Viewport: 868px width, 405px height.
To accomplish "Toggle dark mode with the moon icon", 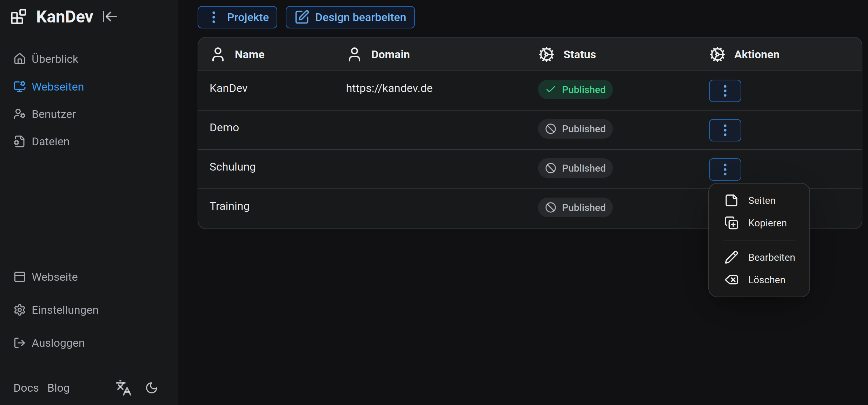I will click(152, 388).
